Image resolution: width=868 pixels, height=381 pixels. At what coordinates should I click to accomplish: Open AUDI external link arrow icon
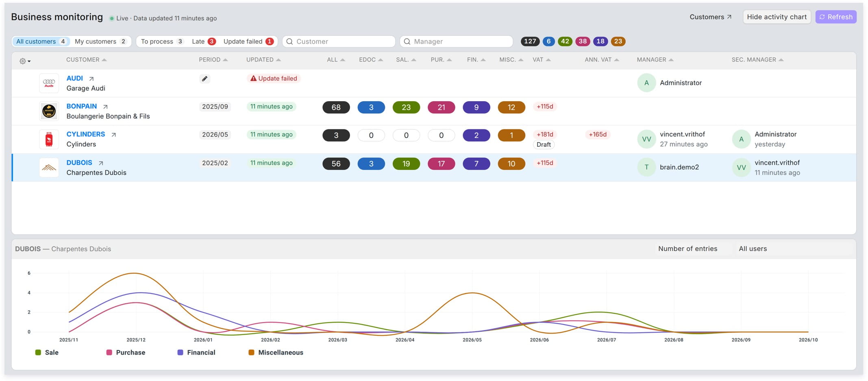coord(91,79)
